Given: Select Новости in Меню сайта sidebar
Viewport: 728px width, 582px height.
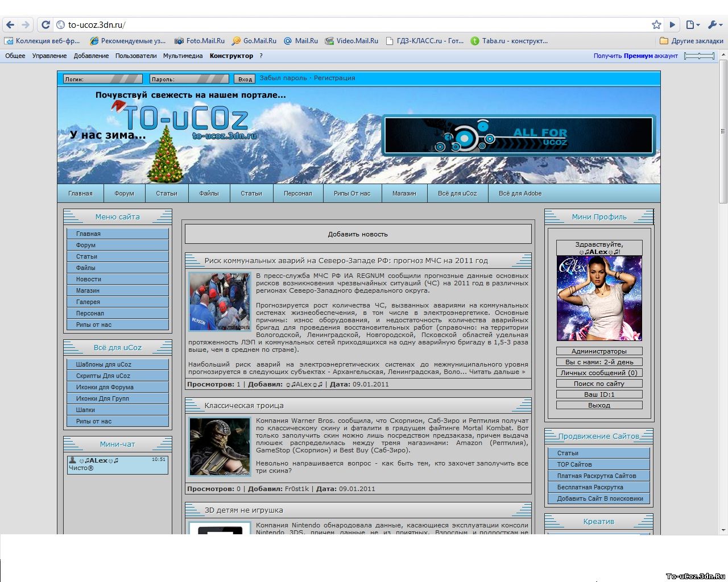Looking at the screenshot, I should [118, 279].
